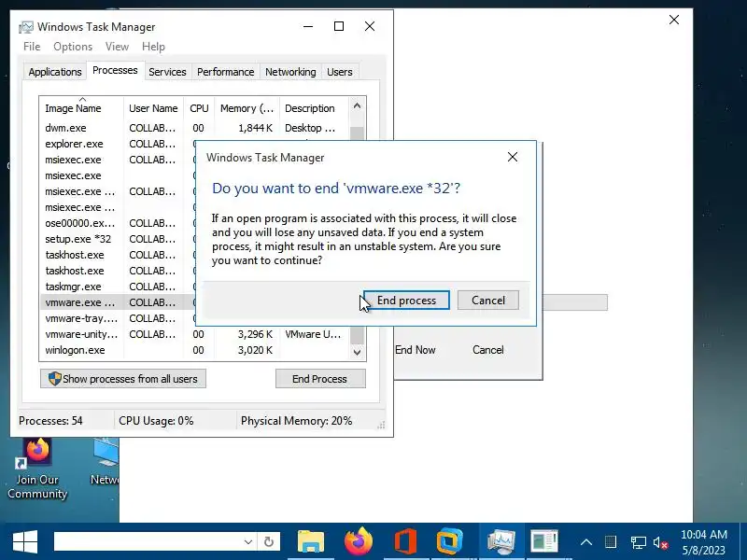Open the Windows Start menu
The width and height of the screenshot is (747, 560).
tap(25, 541)
